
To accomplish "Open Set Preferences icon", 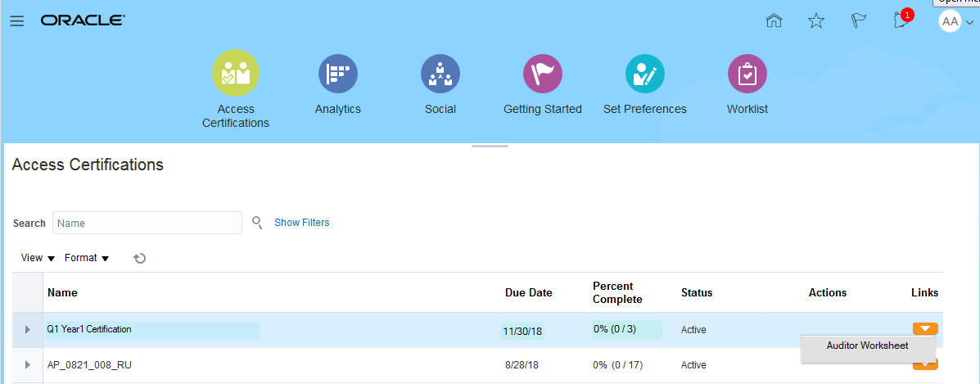I will point(644,74).
